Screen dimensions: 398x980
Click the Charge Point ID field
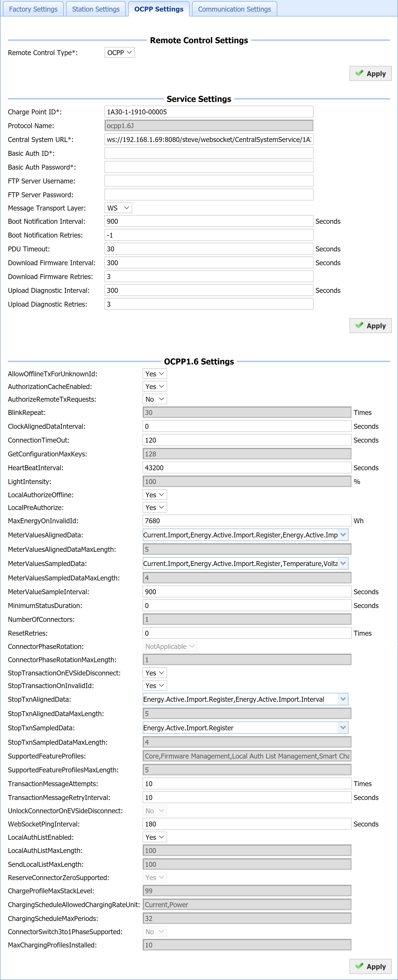209,112
